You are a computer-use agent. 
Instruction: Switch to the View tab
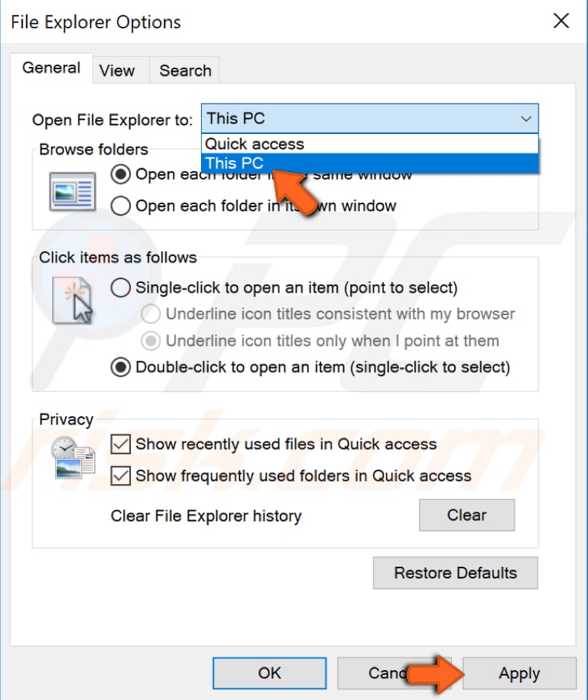click(117, 70)
